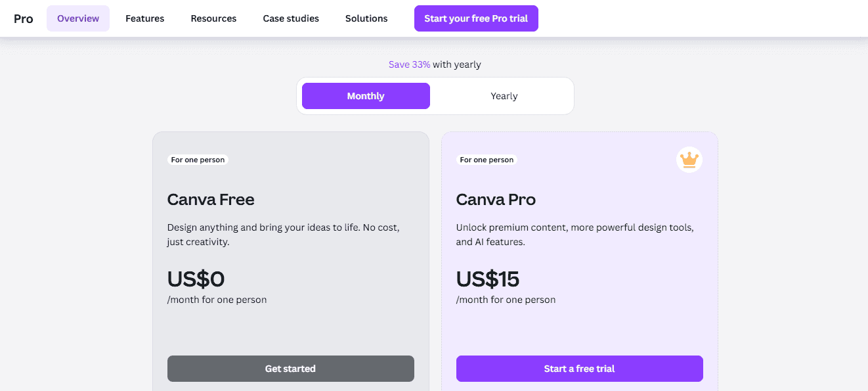Click the Canva Pro description text
868x391 pixels.
coord(575,235)
